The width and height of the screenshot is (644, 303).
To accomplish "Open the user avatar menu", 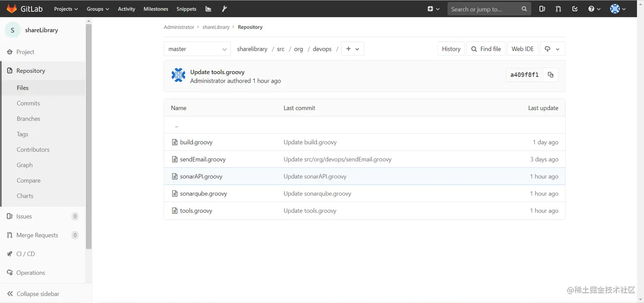I will tap(618, 9).
